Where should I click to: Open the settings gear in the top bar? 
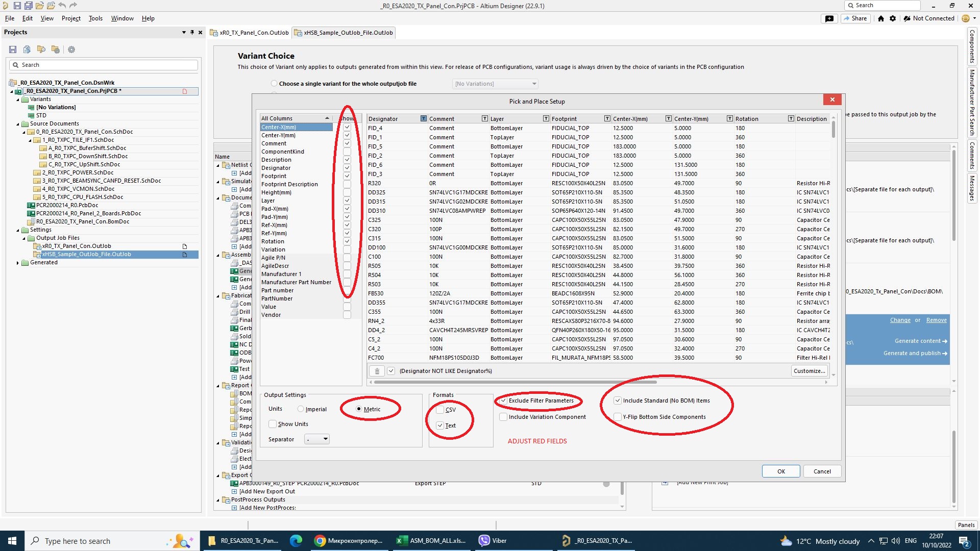[892, 18]
